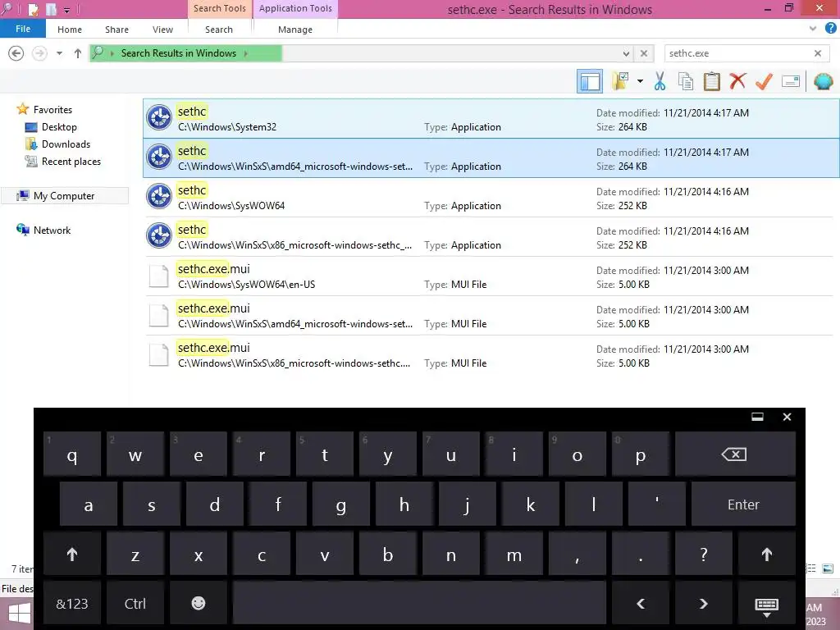Click the Windows Start button

(x=18, y=614)
